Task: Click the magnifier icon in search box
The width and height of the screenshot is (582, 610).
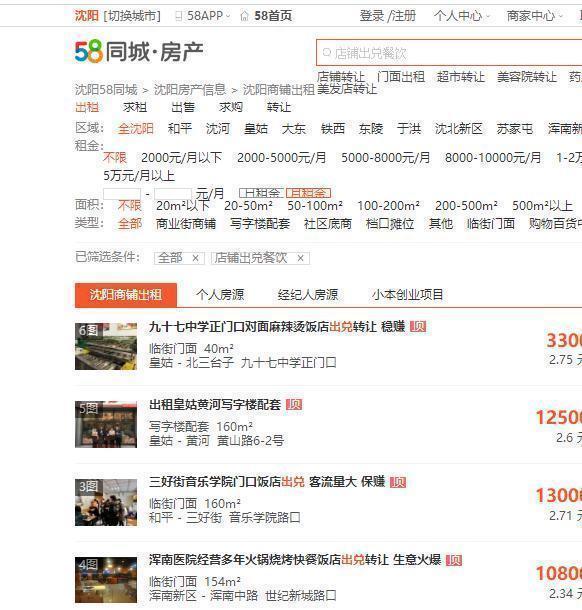Action: 327,53
